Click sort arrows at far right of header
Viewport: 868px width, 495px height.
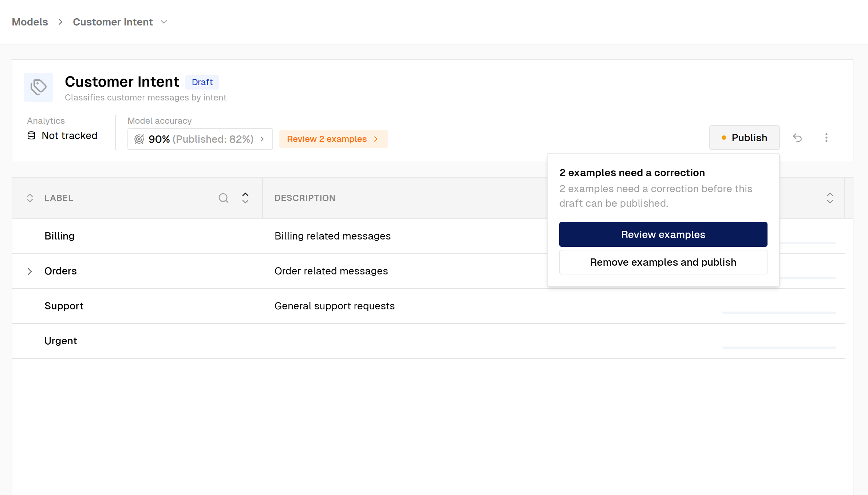(x=830, y=198)
